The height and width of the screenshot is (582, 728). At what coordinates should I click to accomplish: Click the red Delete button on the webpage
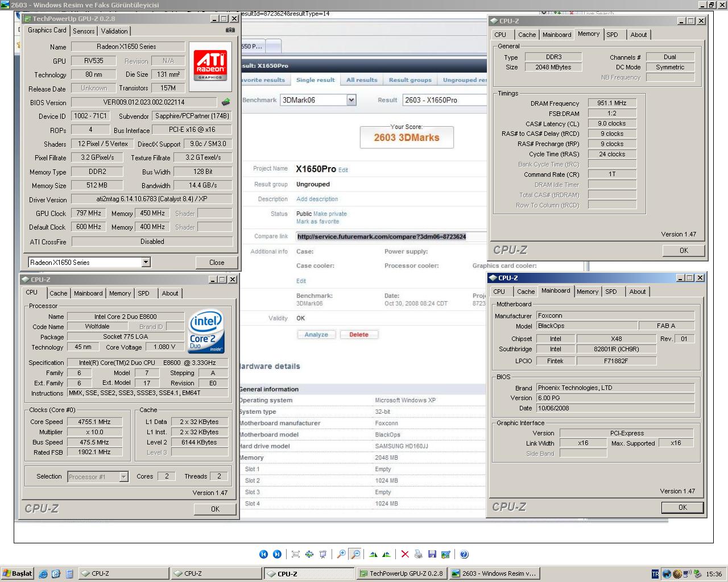coord(359,335)
